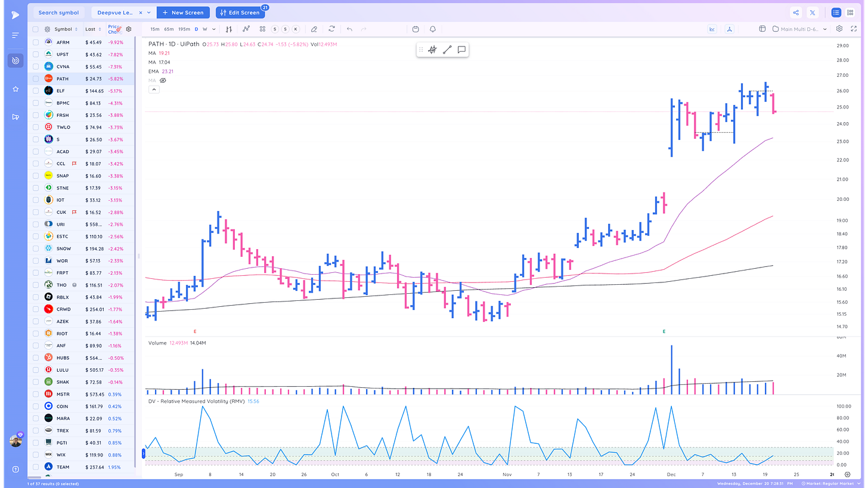Viewport: 868px width, 488px height.
Task: Open chart settings gear at top right
Action: pos(839,29)
